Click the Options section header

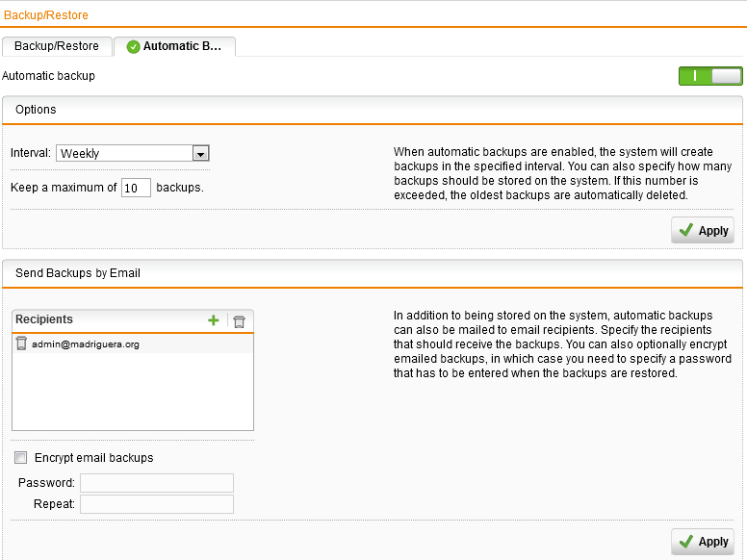[36, 110]
